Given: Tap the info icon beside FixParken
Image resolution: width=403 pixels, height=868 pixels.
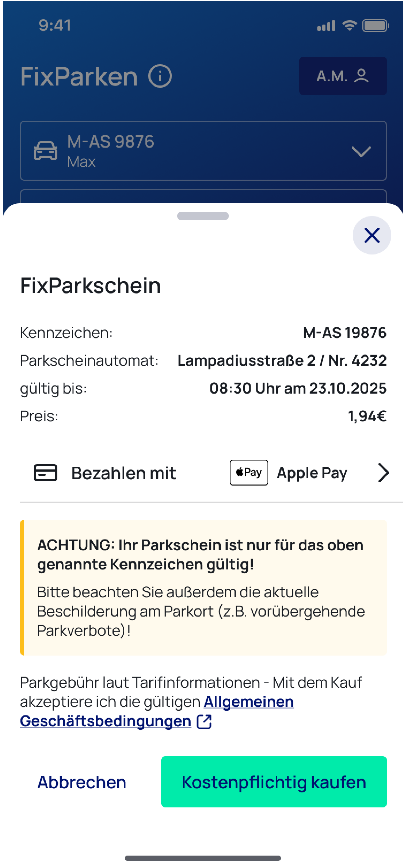Looking at the screenshot, I should click(x=160, y=76).
